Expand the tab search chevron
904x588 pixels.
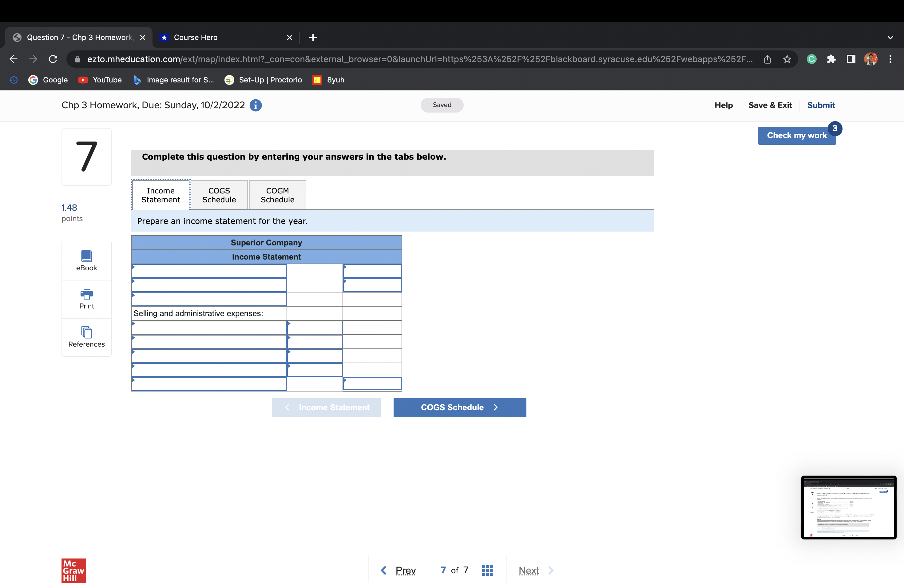coord(890,38)
